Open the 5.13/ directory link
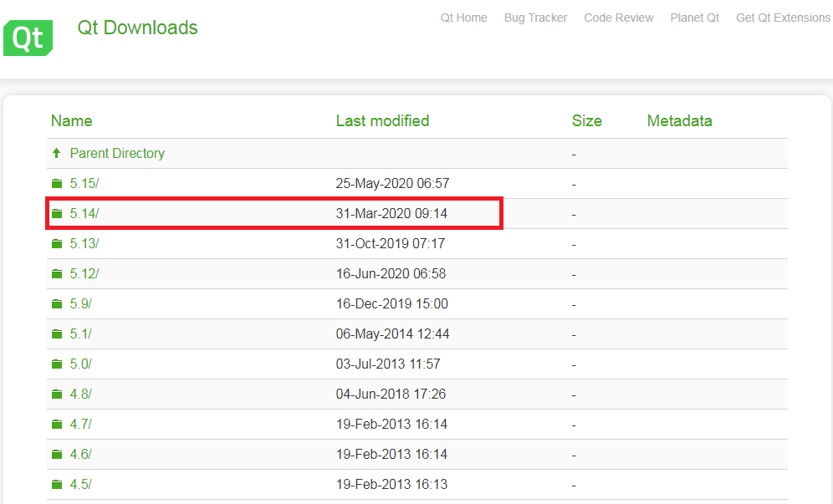The image size is (833, 504). [x=84, y=244]
